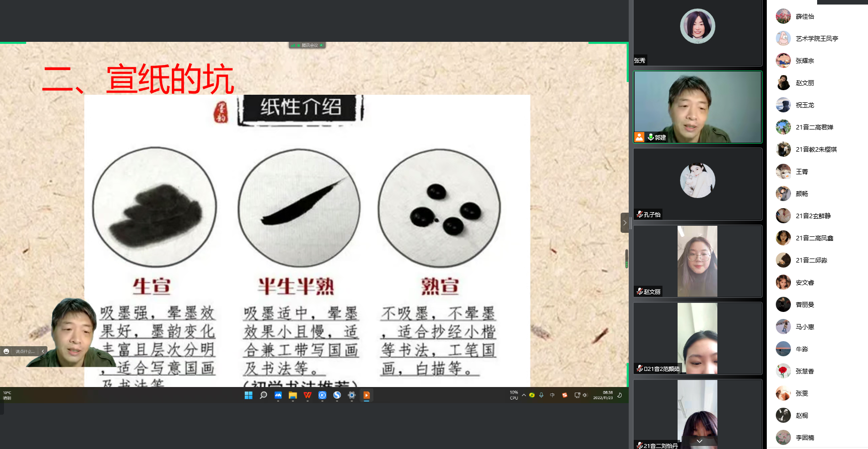The image size is (868, 449).
Task: Select 张秀's video tile avatar
Action: [x=698, y=26]
